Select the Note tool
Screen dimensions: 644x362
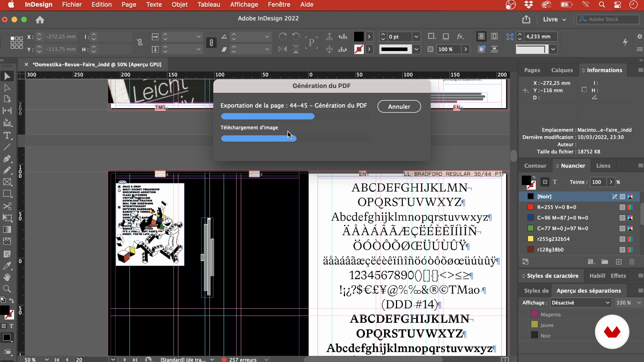pos(7,254)
